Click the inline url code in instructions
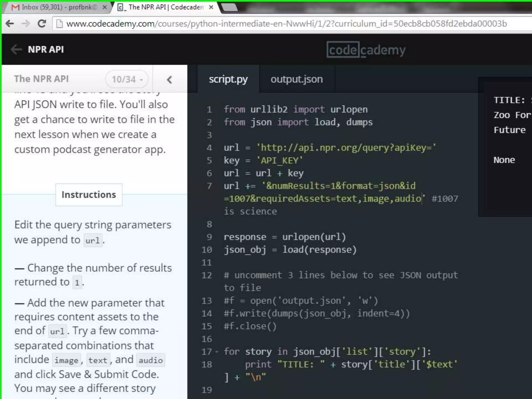 click(93, 241)
